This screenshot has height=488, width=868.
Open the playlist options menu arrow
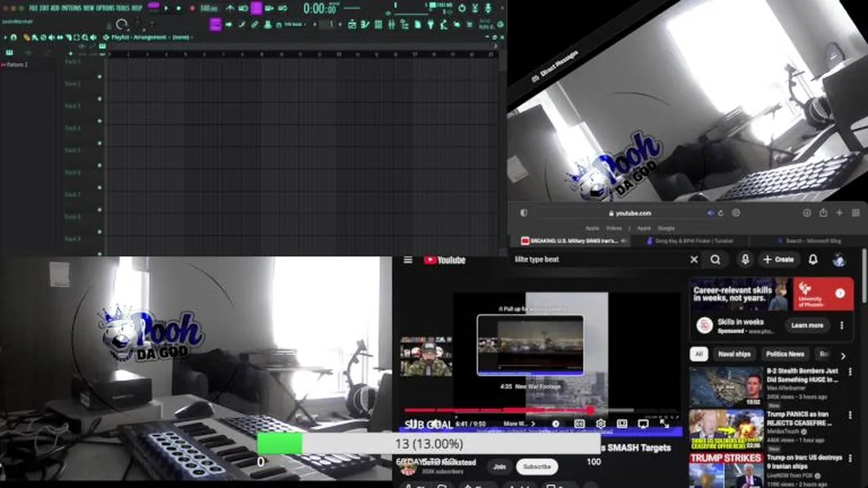(5, 37)
